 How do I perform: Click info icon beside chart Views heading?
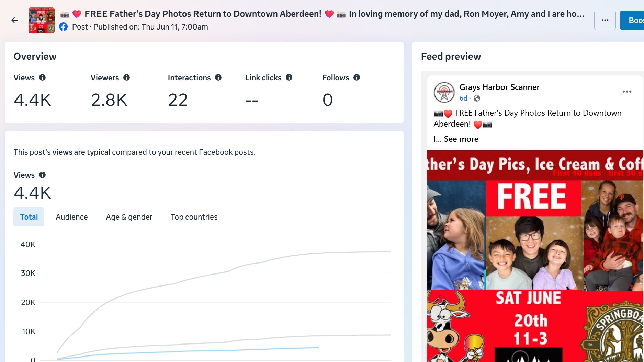[42, 175]
